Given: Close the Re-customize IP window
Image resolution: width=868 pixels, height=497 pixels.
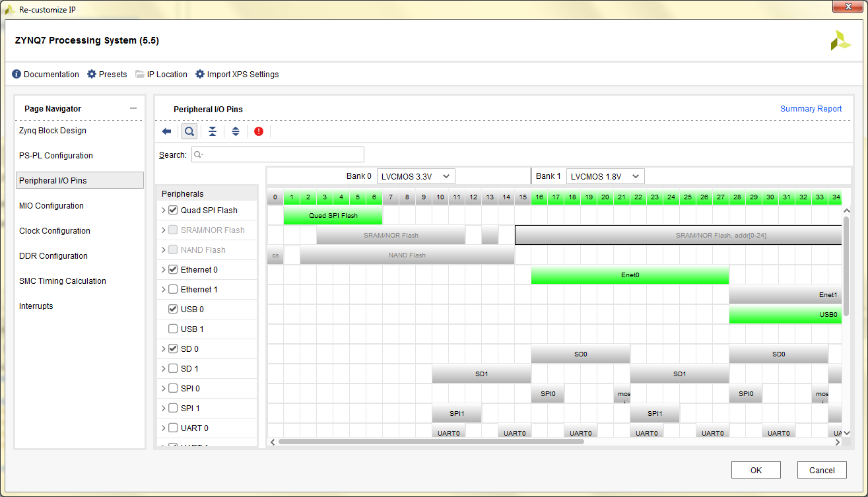Looking at the screenshot, I should 847,7.
